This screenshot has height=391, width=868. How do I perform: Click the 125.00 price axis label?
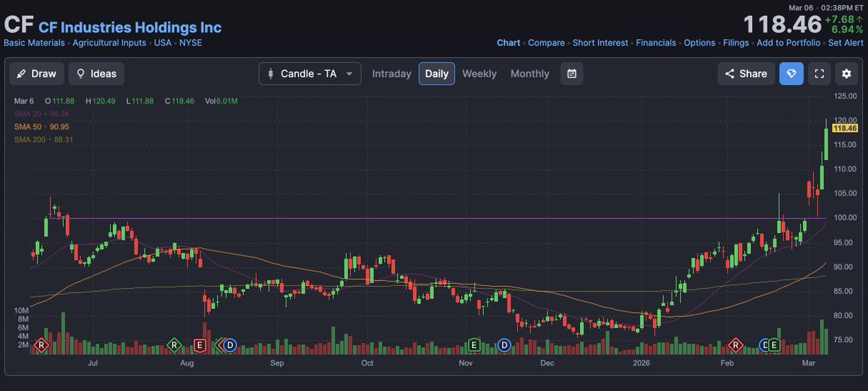845,96
